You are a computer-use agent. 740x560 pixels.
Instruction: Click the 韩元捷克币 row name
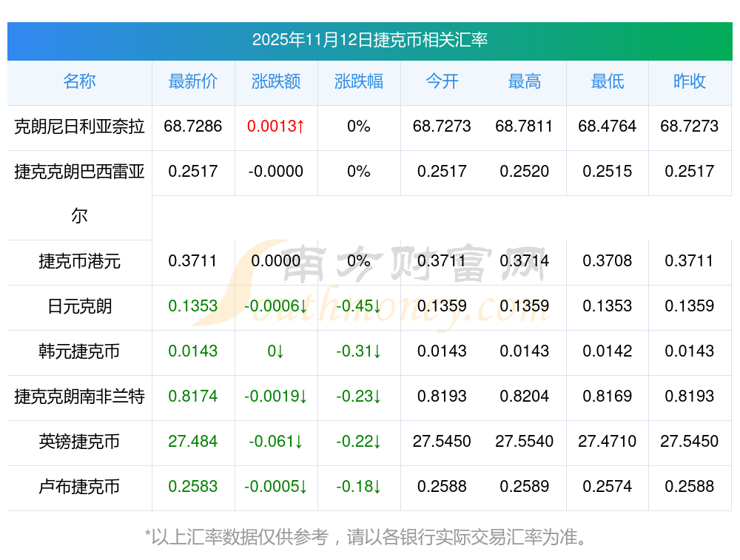coord(79,351)
